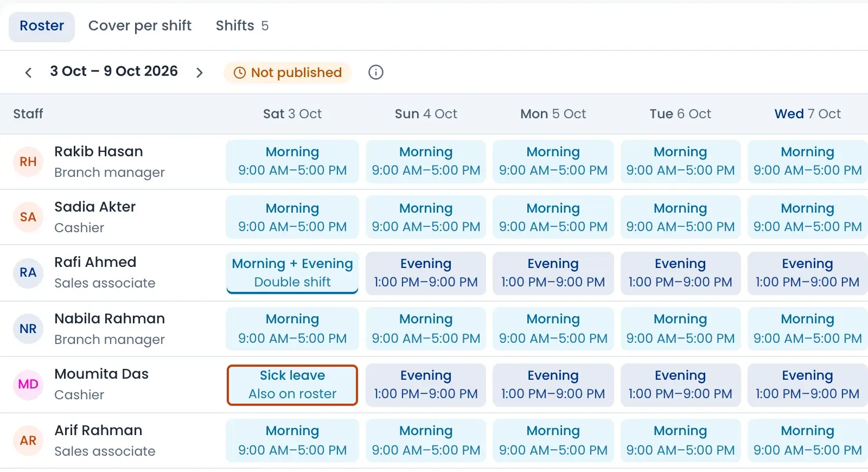Open Moumita Das's Wed 7 Oct evening shift
The image size is (868, 472).
click(x=807, y=385)
